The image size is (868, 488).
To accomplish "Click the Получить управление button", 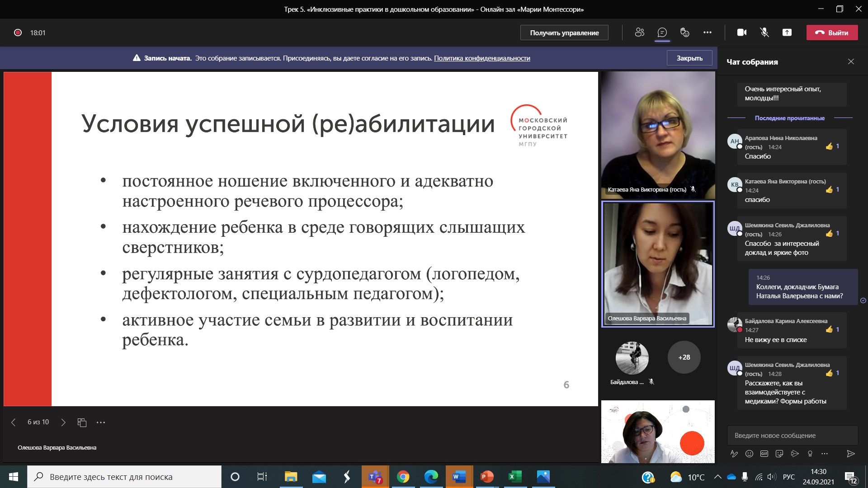I will pyautogui.click(x=564, y=33).
